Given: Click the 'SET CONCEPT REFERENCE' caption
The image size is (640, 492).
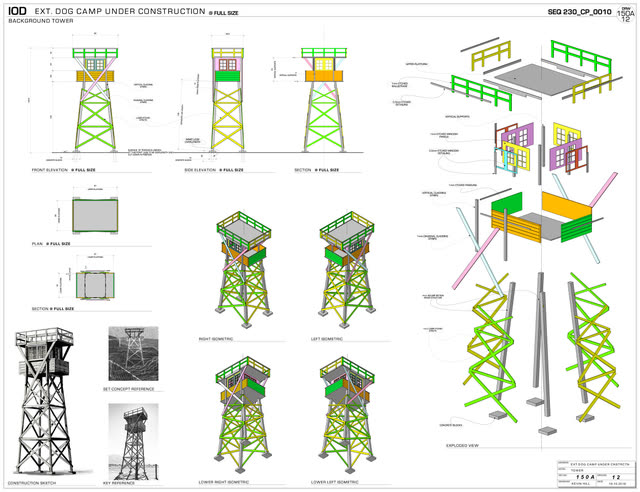Looking at the screenshot, I should tap(129, 389).
